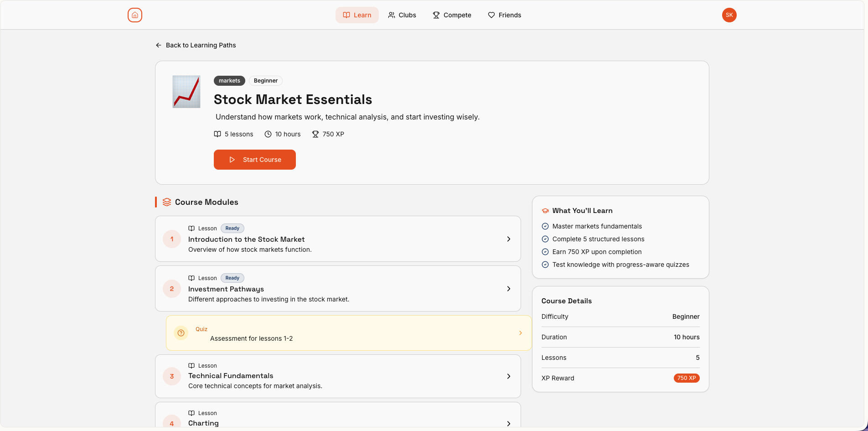
Task: Click the back arrow icon
Action: coord(159,45)
